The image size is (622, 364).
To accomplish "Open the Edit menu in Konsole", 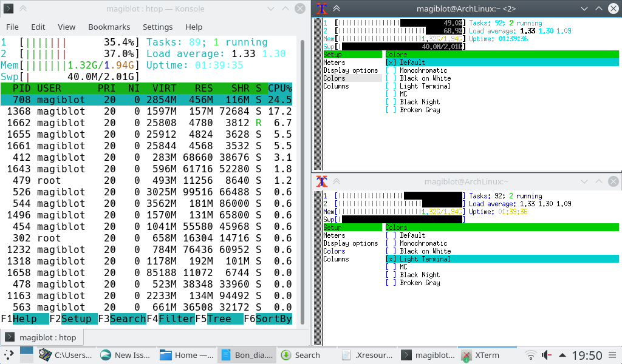I will coord(38,27).
